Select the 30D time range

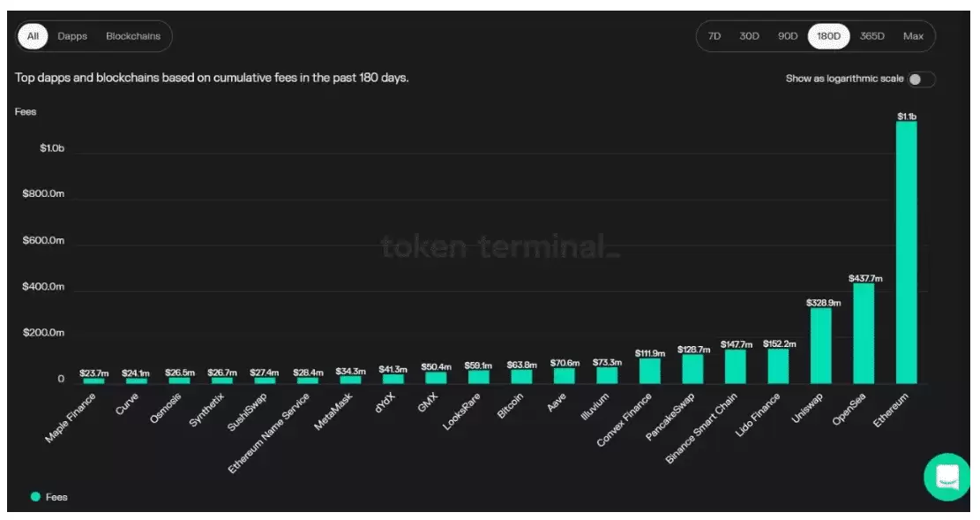pos(749,36)
